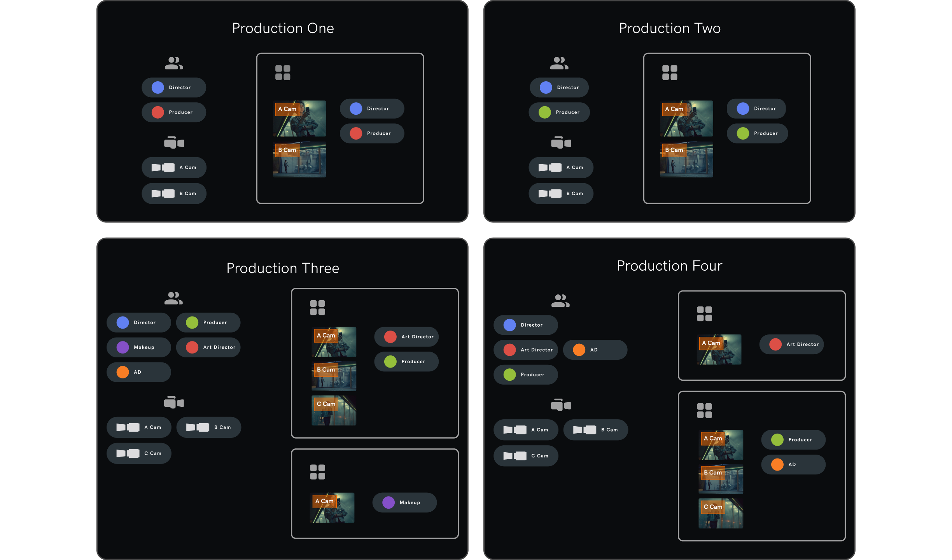Image resolution: width=952 pixels, height=560 pixels.
Task: Click the grid icon in Production One room
Action: tap(283, 73)
